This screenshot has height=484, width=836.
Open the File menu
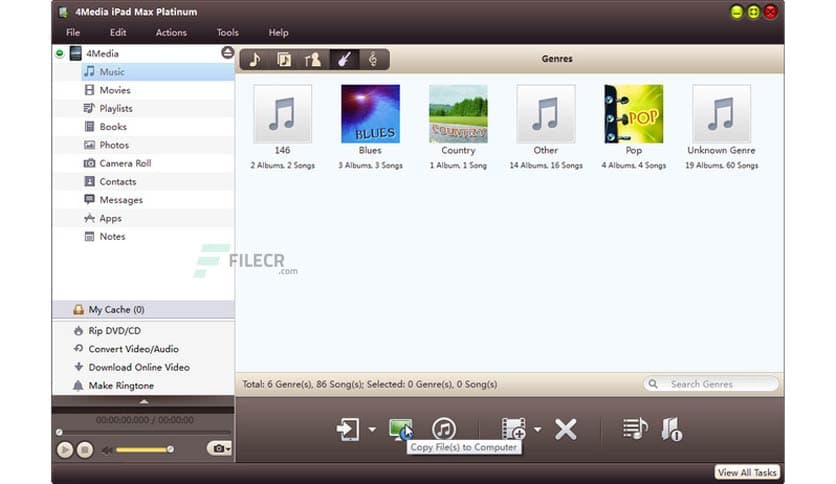pos(73,33)
